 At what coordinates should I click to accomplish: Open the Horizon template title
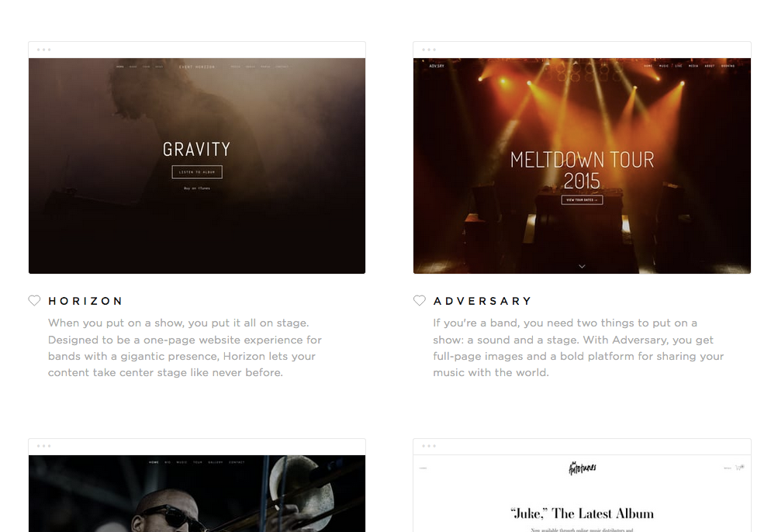(x=85, y=301)
